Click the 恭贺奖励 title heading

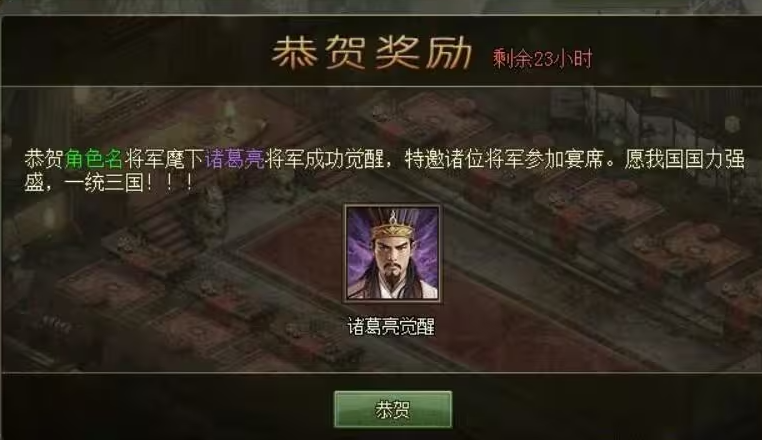pyautogui.click(x=372, y=52)
